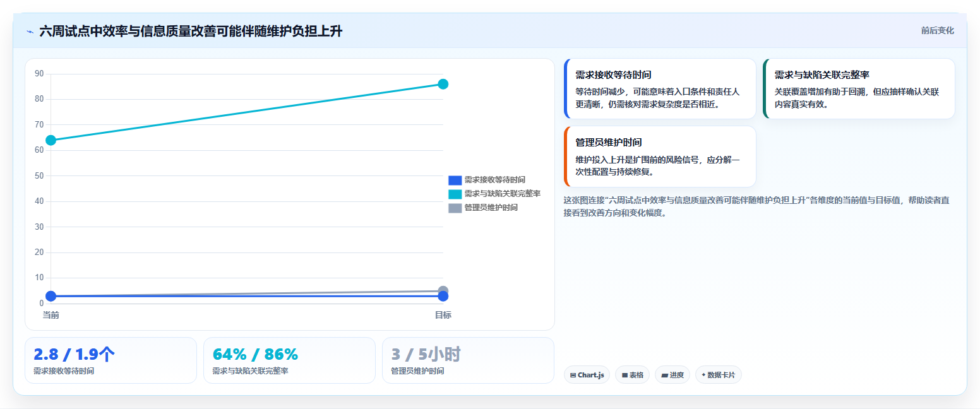Open the 需求接收等待时间 insight card
This screenshot has width=980, height=409.
tap(660, 89)
